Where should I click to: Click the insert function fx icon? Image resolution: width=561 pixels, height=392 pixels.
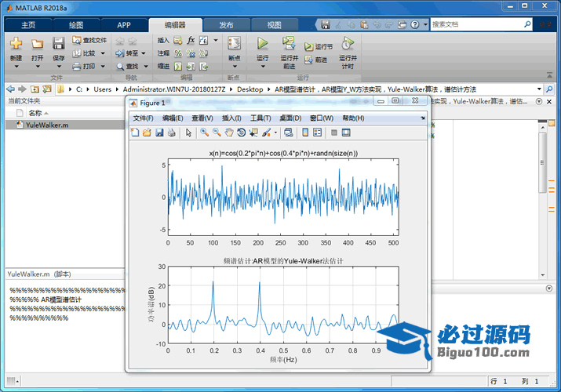tap(191, 40)
